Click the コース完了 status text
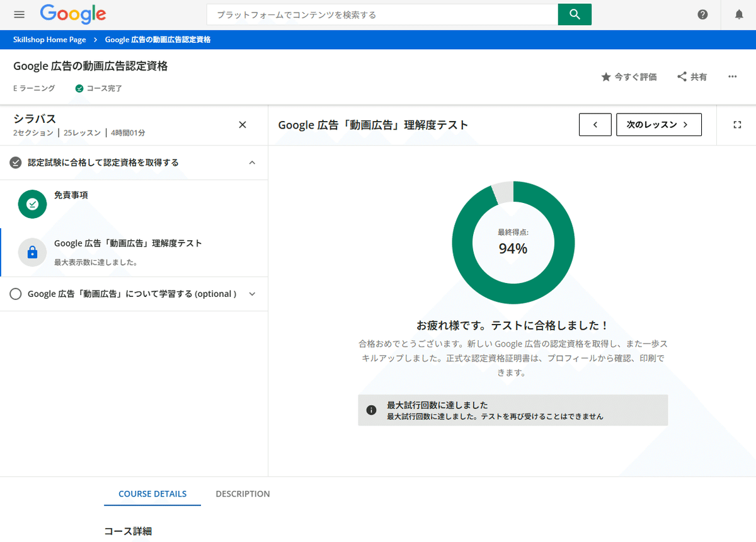 point(105,89)
